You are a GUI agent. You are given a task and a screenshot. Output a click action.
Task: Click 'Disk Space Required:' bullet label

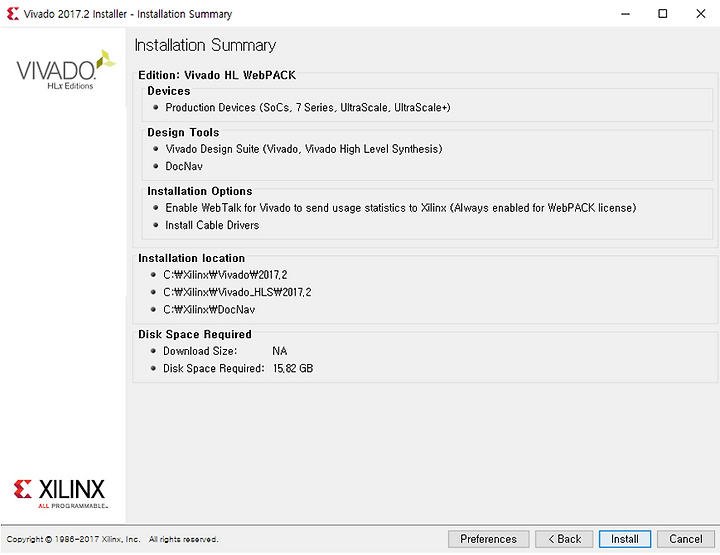[x=214, y=368]
